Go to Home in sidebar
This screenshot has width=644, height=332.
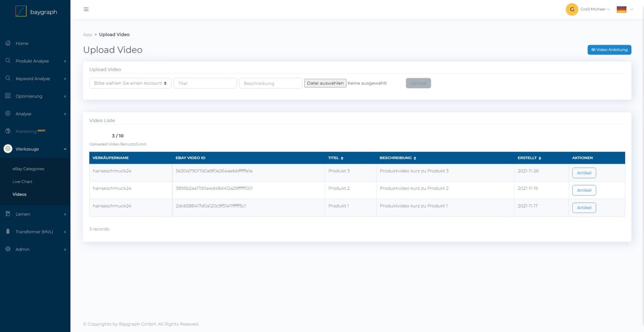(22, 43)
